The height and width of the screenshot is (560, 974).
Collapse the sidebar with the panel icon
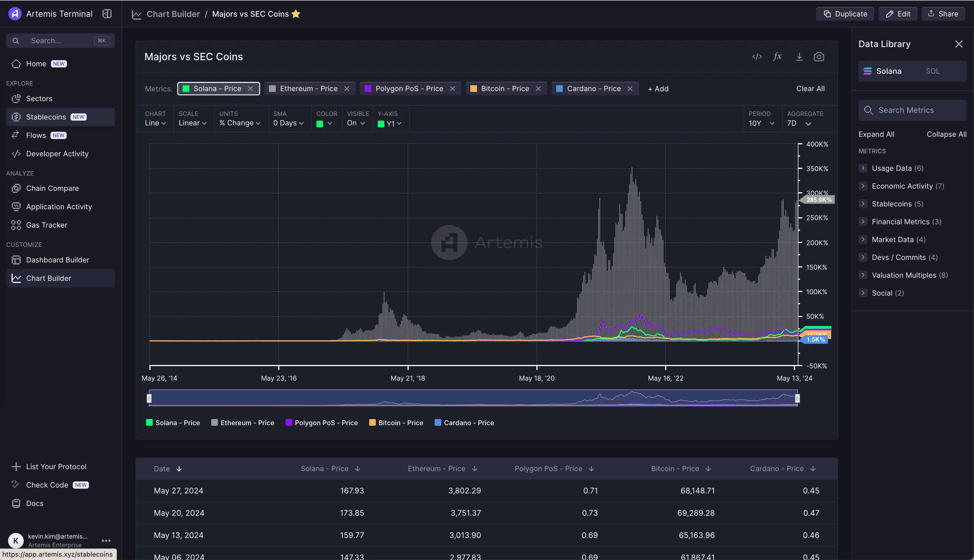(107, 14)
